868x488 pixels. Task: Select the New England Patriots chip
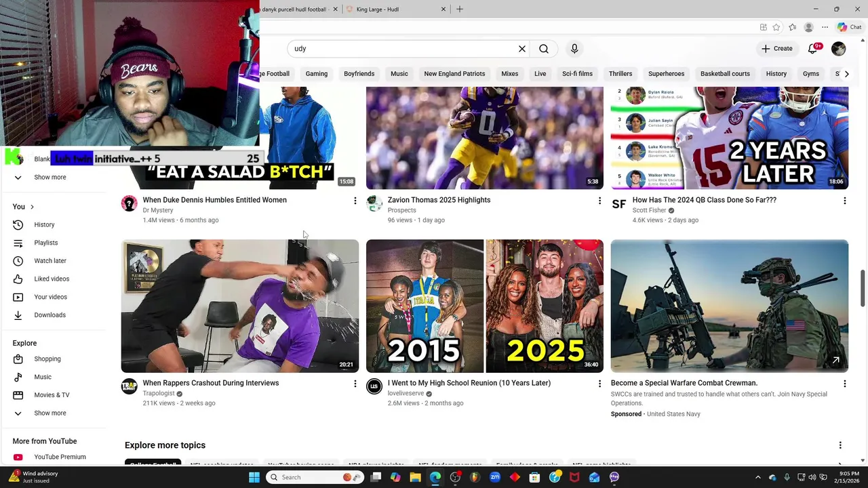(454, 74)
